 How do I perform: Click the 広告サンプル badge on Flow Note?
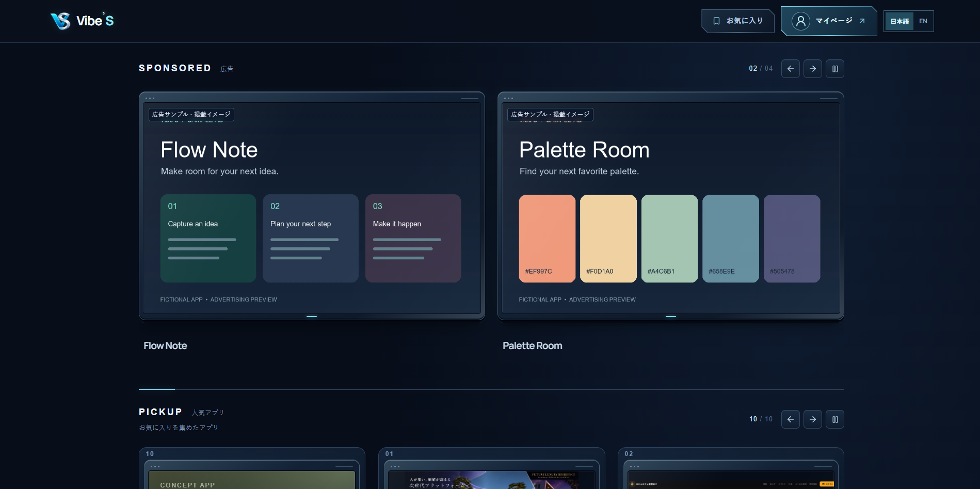pos(191,115)
